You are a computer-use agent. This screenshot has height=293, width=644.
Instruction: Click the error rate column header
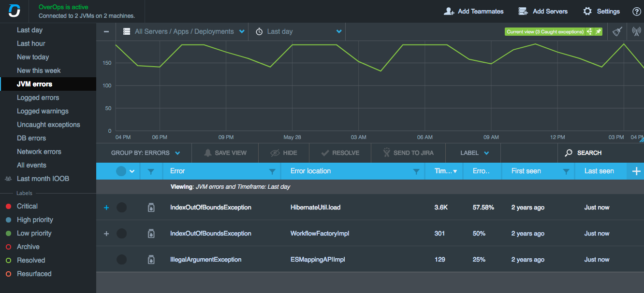point(481,171)
